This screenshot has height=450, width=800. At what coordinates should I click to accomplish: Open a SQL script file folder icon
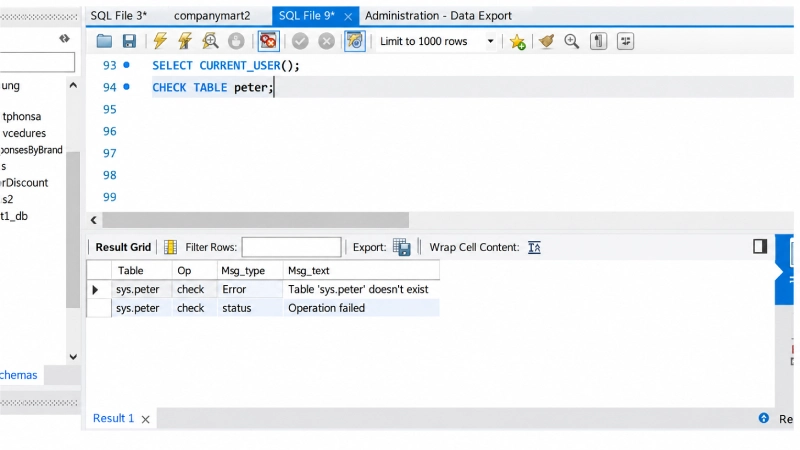(x=104, y=41)
